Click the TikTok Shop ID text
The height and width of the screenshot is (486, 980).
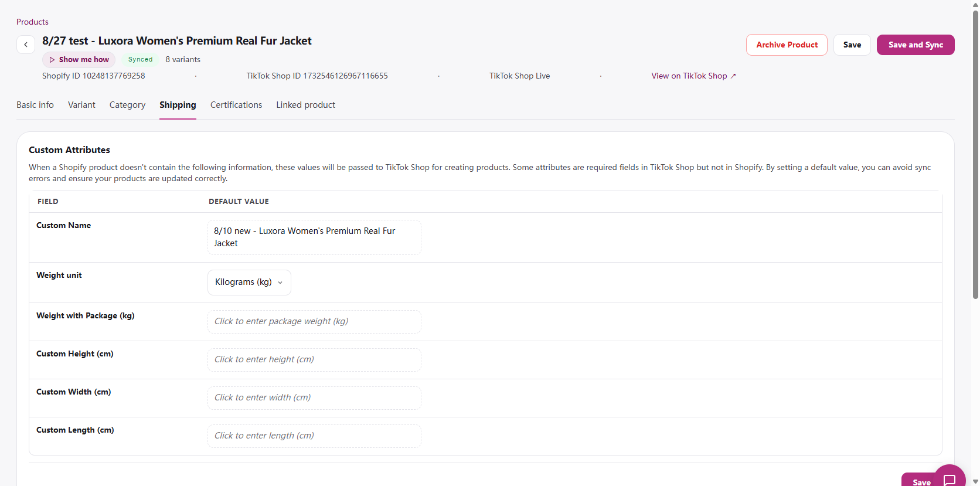[x=317, y=76]
